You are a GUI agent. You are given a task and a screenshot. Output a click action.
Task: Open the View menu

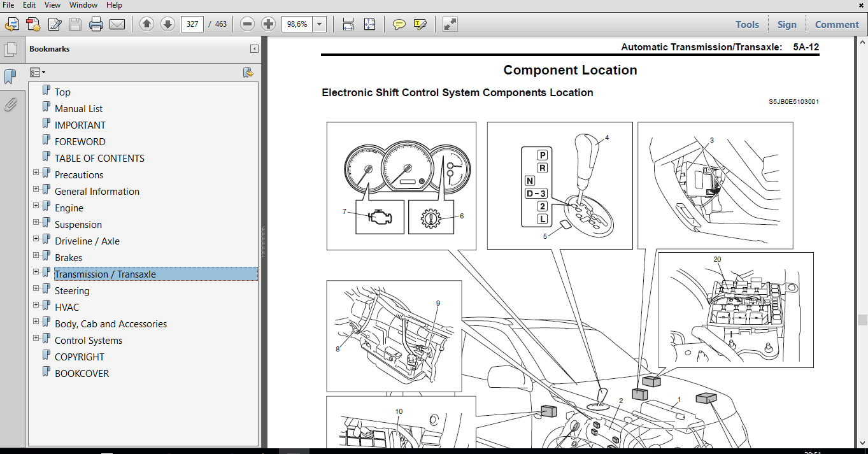click(52, 4)
